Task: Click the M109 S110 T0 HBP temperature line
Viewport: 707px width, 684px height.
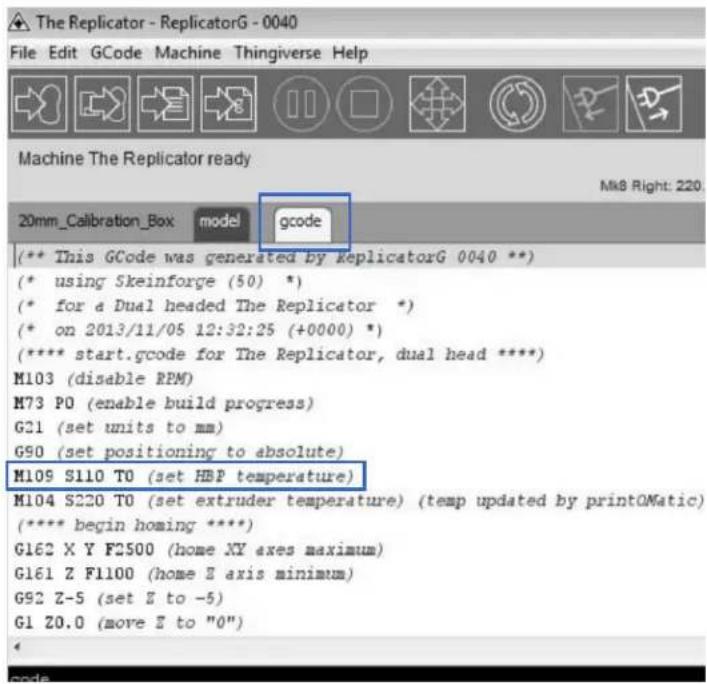Action: point(184,476)
